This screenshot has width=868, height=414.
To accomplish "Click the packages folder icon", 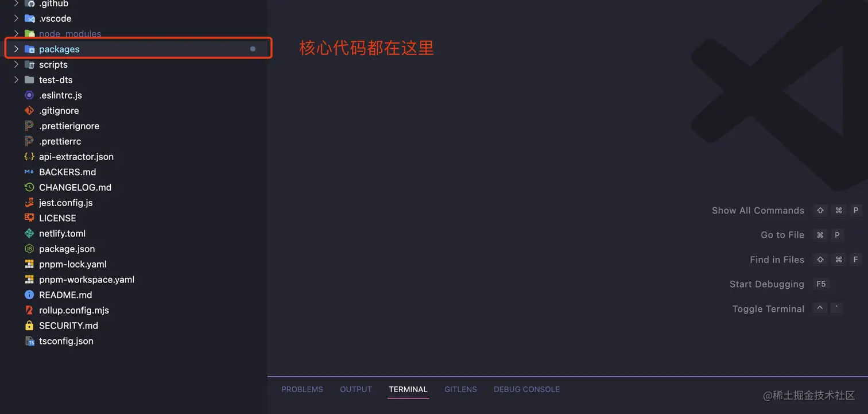I will [29, 49].
